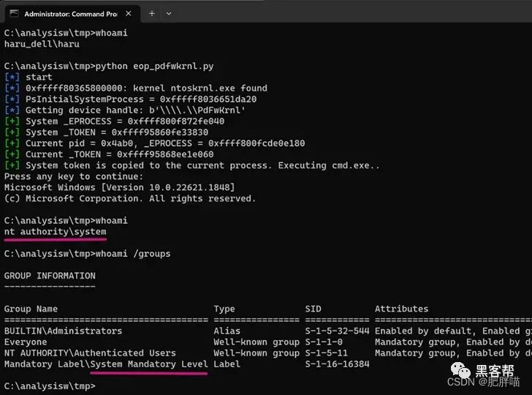Click the final 'C:\analysisw\tmp>' prompt

click(50, 386)
